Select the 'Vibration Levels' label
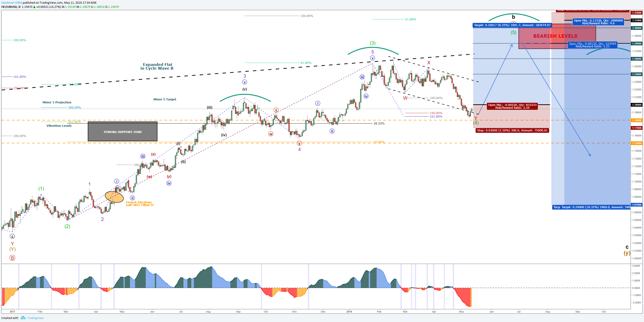The image size is (644, 322). point(59,126)
